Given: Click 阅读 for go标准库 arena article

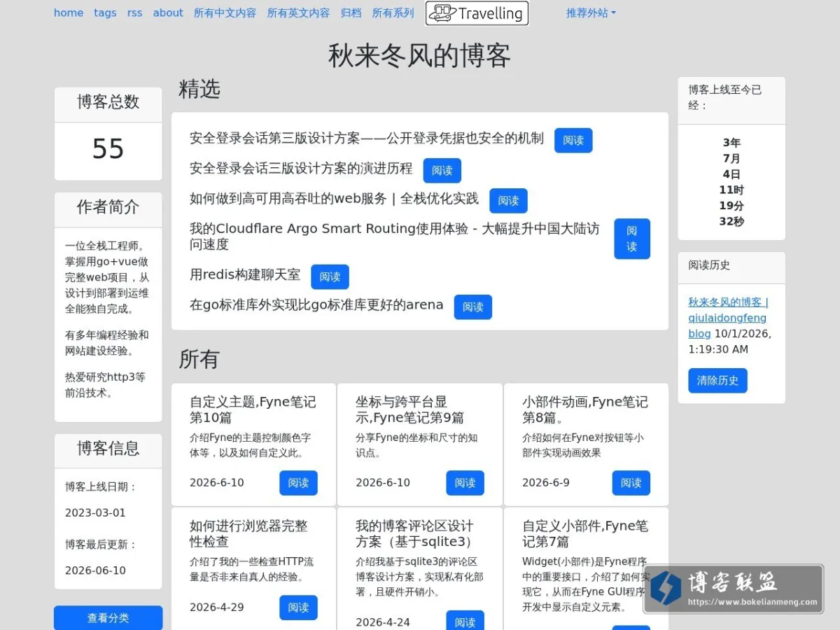Looking at the screenshot, I should (x=473, y=307).
